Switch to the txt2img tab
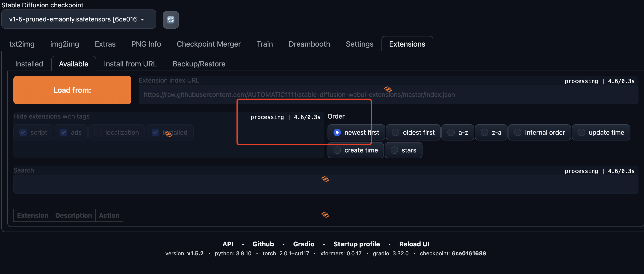Viewport: 644px width, 274px height. click(x=22, y=44)
